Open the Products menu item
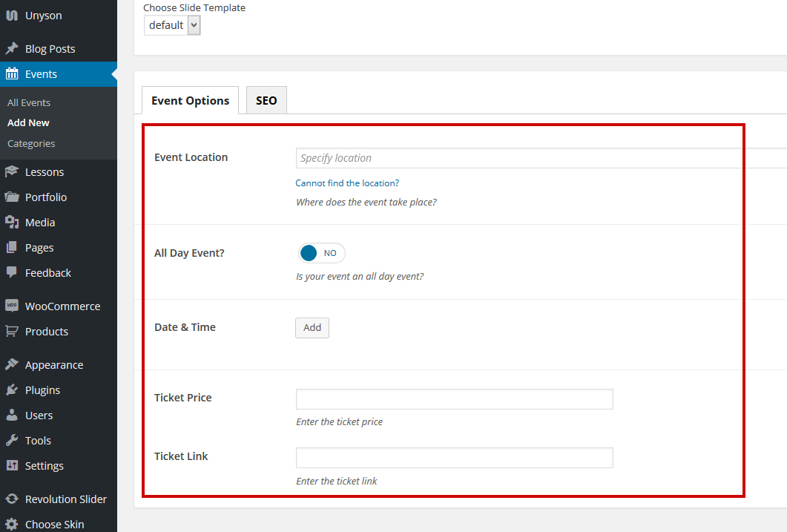This screenshot has width=787, height=532. pos(58,331)
